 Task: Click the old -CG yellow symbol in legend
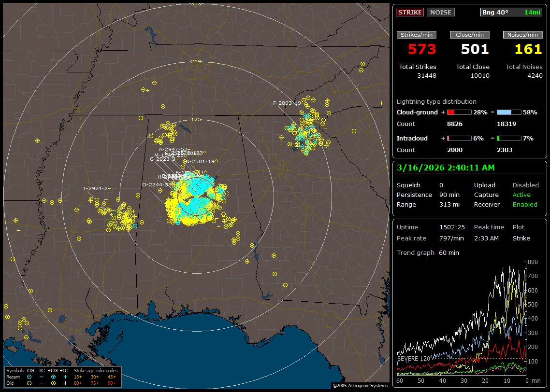coord(29,383)
